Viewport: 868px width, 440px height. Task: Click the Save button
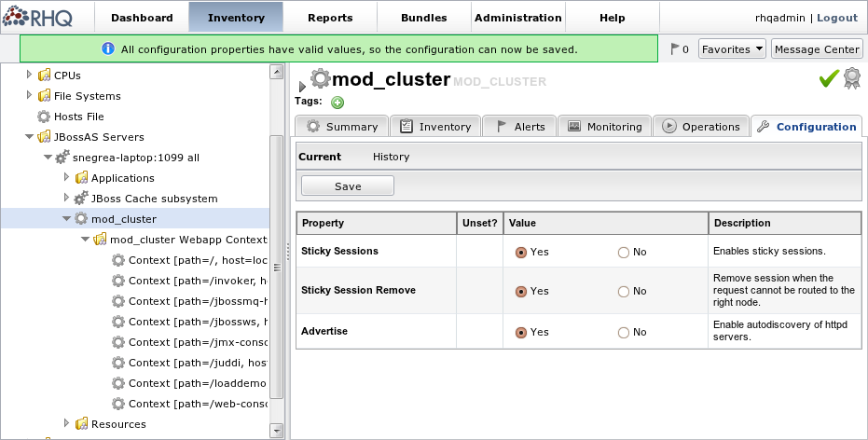click(x=348, y=186)
